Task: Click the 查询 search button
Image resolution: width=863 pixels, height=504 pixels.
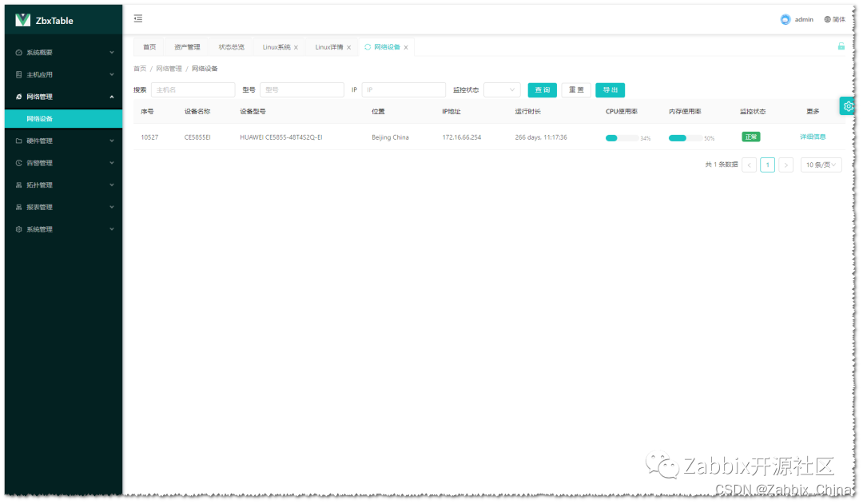Action: click(x=542, y=89)
